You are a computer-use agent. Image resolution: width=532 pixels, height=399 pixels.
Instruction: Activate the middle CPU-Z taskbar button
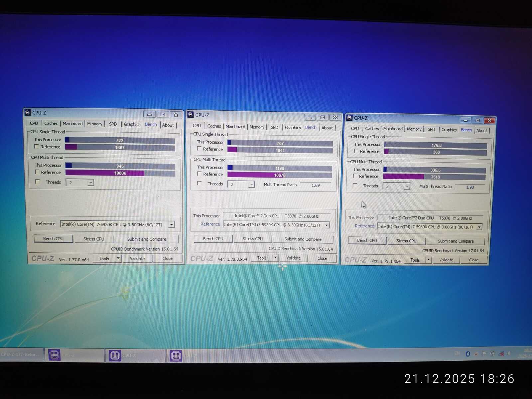pos(136,355)
